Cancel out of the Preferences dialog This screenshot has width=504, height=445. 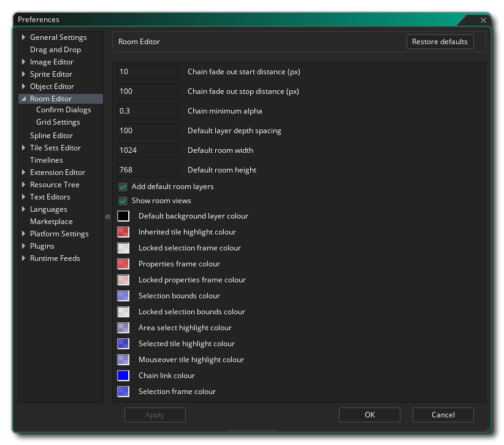(443, 414)
